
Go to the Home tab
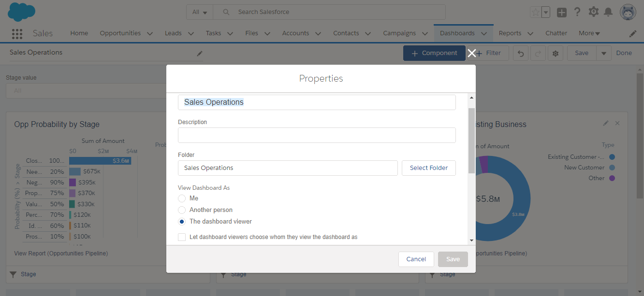pyautogui.click(x=79, y=33)
